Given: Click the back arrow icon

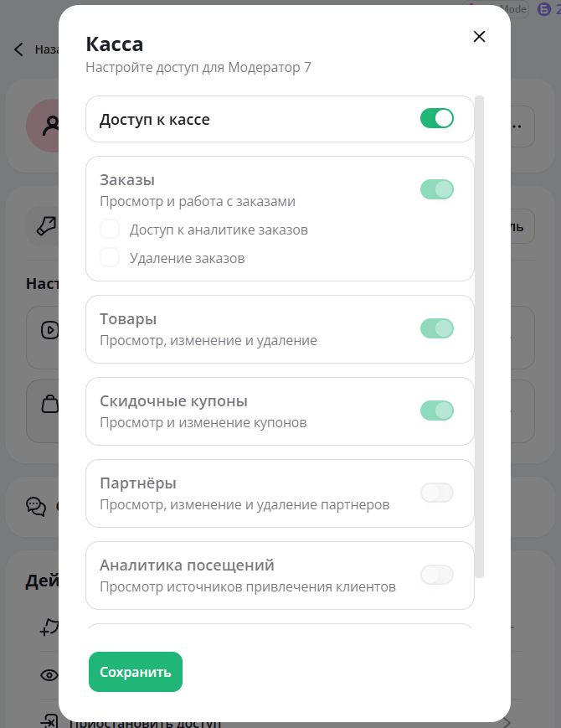Looking at the screenshot, I should [x=18, y=49].
